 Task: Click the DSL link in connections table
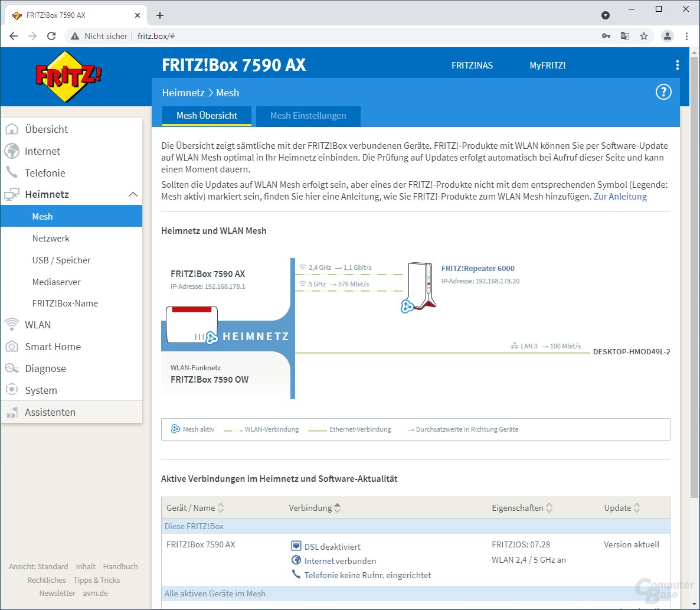point(311,547)
